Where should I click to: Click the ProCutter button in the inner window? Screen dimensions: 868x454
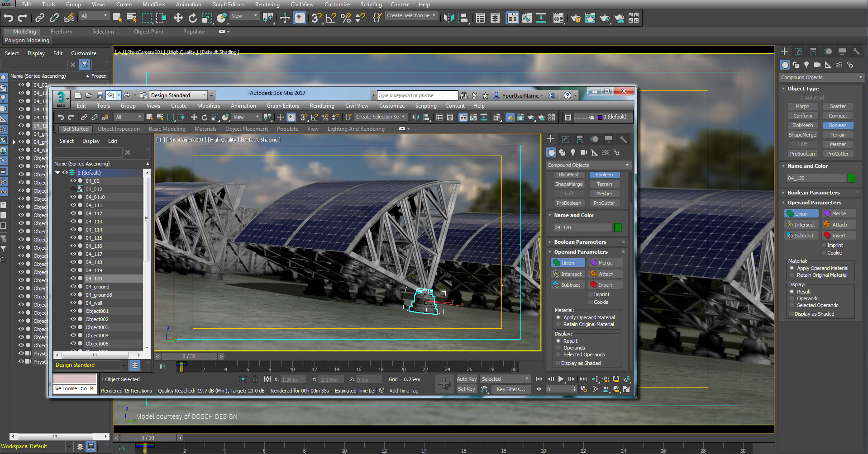(x=604, y=203)
